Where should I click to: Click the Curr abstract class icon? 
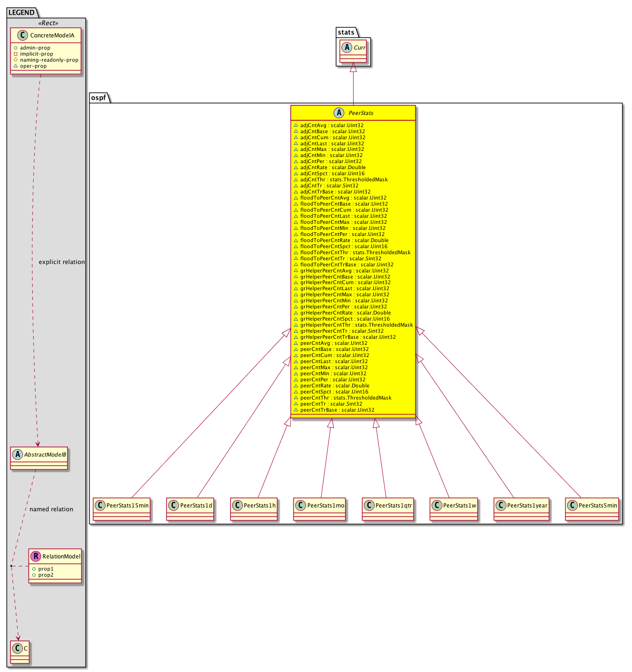coord(347,47)
